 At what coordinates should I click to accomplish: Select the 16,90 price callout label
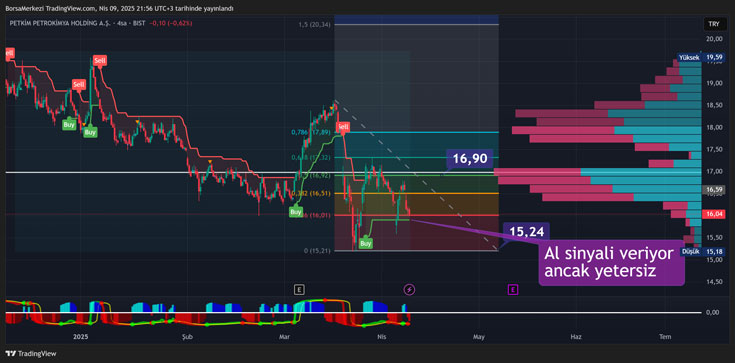click(470, 159)
